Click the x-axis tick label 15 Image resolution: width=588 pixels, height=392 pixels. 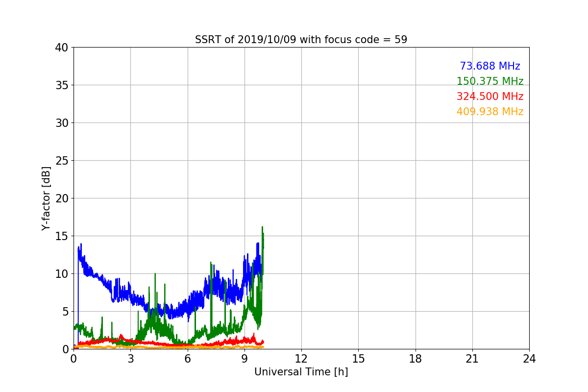pos(358,359)
